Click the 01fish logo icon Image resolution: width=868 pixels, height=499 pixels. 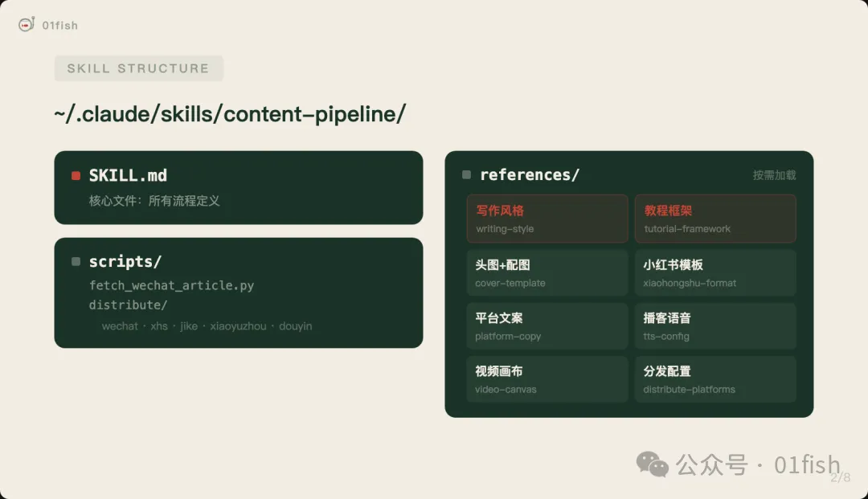[x=27, y=25]
